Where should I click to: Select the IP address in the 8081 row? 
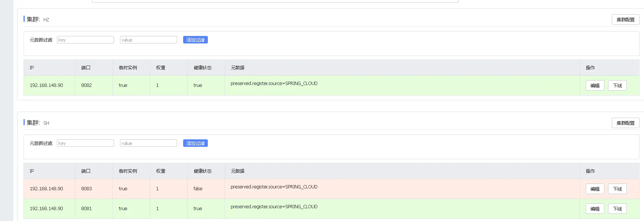pyautogui.click(x=46, y=209)
